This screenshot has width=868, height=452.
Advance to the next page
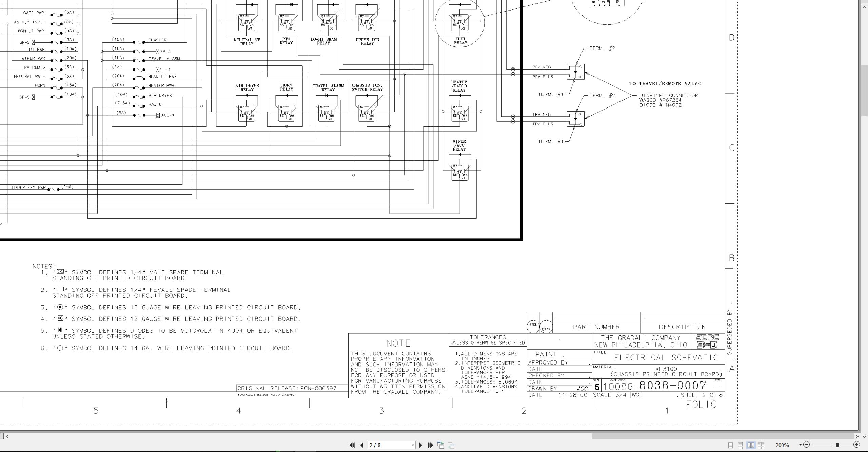pyautogui.click(x=421, y=445)
